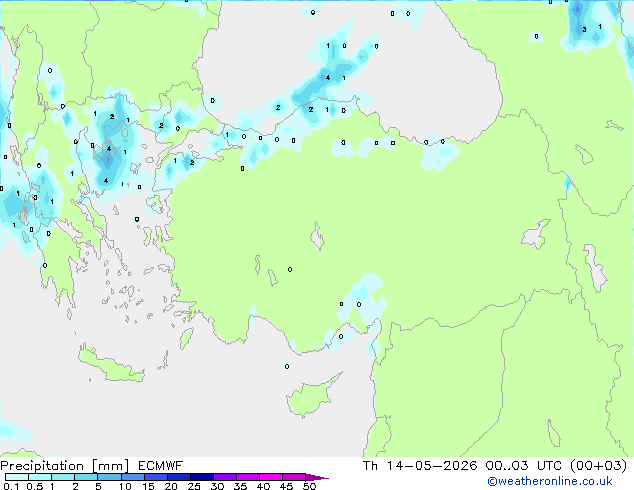This screenshot has width=634, height=490.
Task: Click the legend value label '30'
Action: tap(217, 486)
